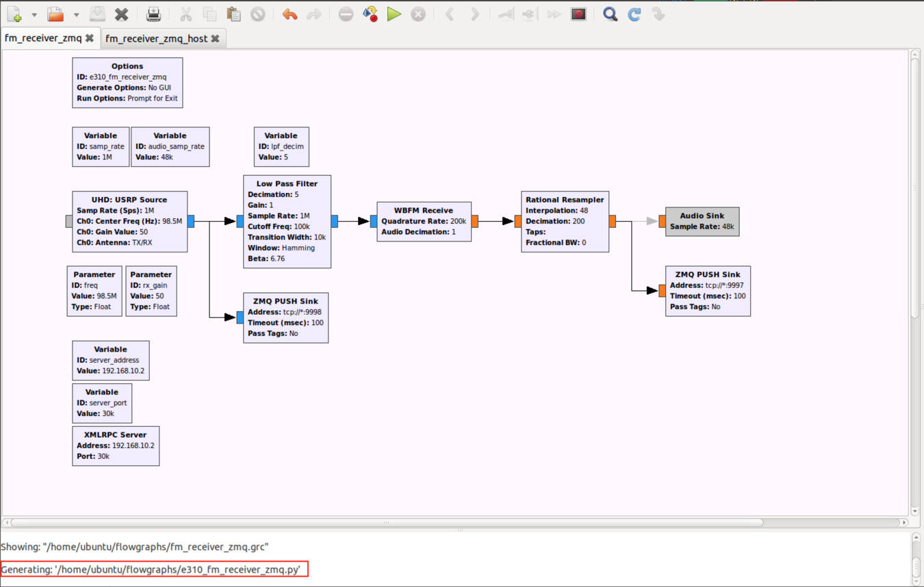Viewport: 924px width, 587px height.
Task: Undo the last flowgraph change
Action: click(290, 14)
